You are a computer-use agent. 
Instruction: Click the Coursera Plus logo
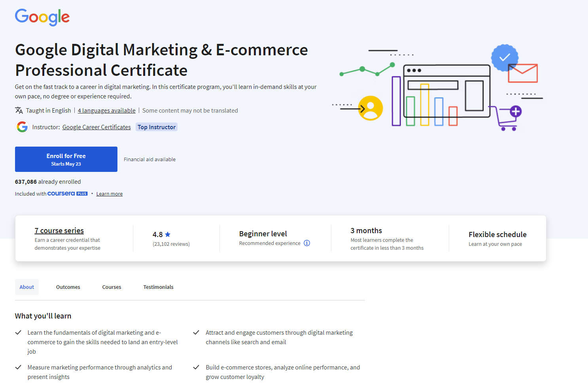[67, 193]
